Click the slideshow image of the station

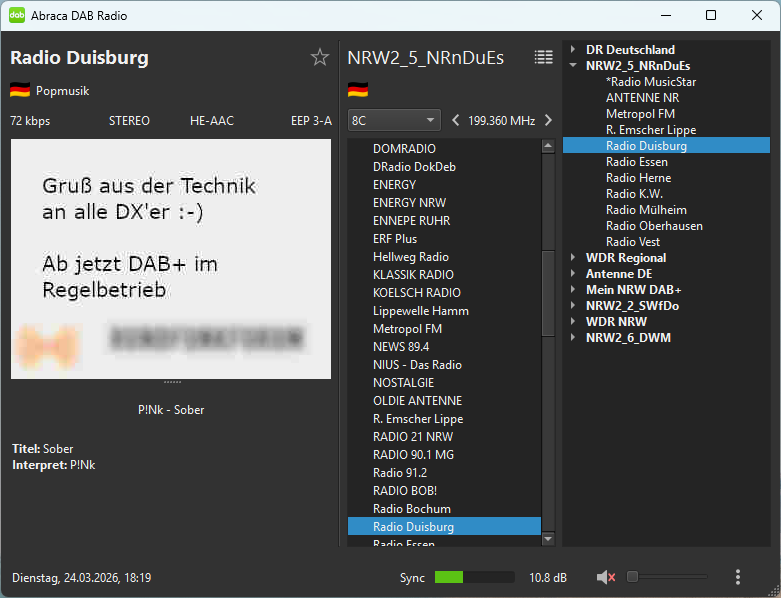[171, 259]
